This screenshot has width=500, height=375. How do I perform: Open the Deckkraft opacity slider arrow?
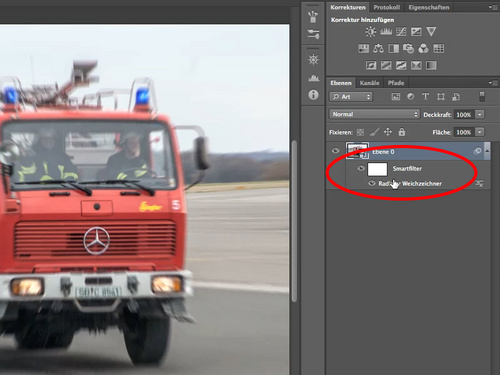tap(479, 115)
